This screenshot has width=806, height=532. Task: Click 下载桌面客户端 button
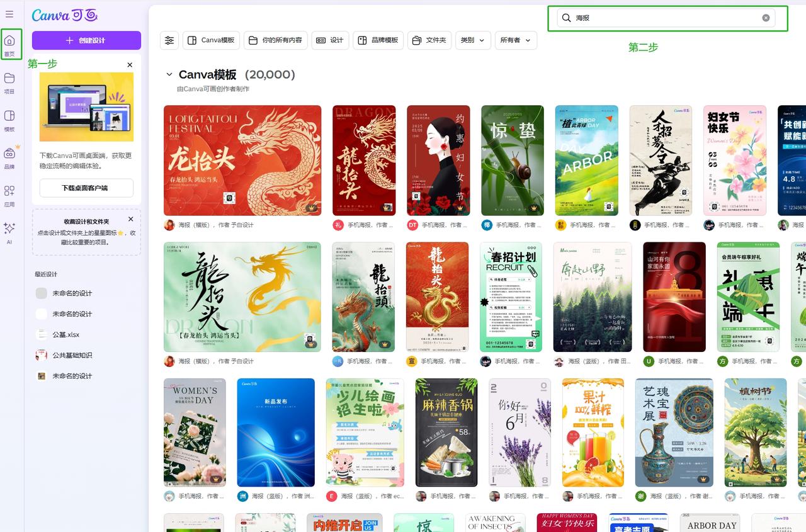click(86, 188)
